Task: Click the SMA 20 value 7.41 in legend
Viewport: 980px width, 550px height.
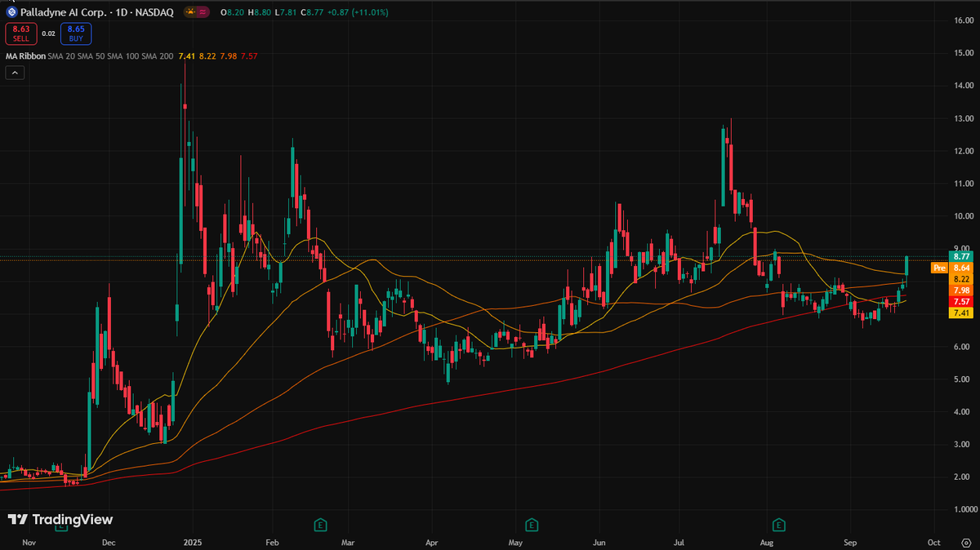Action: pyautogui.click(x=186, y=56)
